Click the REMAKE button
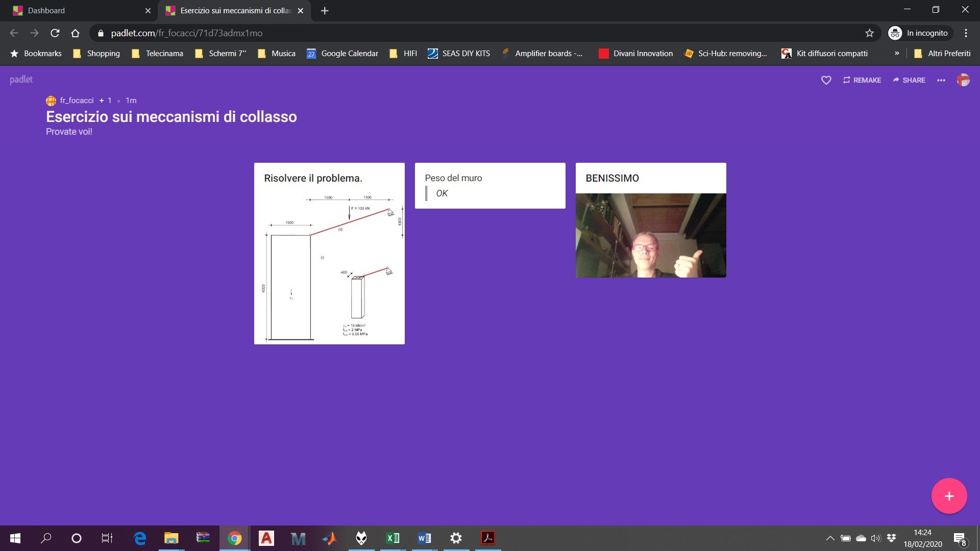Image resolution: width=980 pixels, height=551 pixels. (862, 80)
